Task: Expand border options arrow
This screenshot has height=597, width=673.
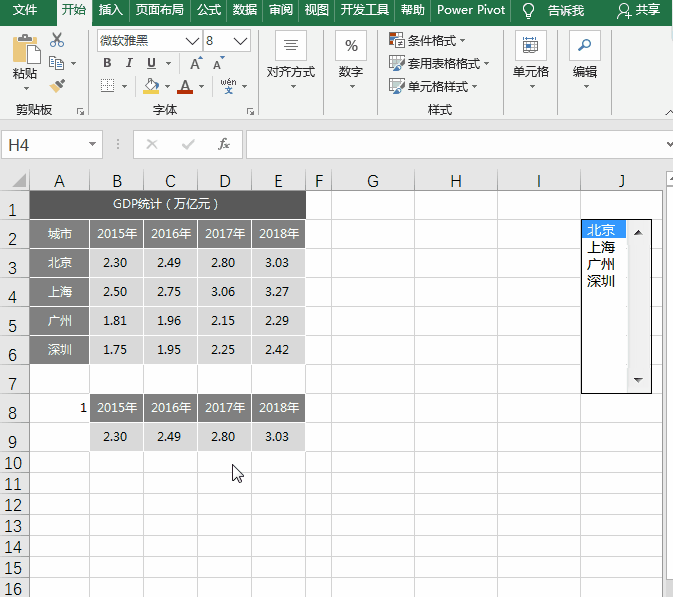Action: click(124, 86)
